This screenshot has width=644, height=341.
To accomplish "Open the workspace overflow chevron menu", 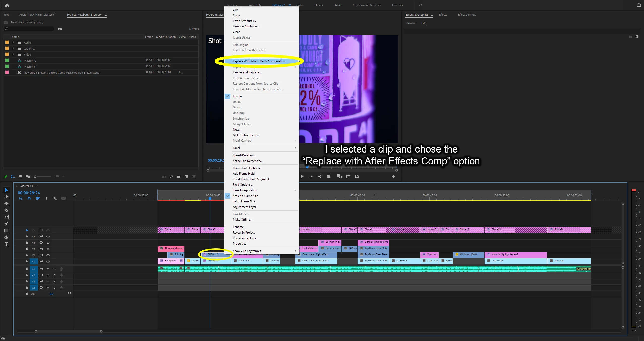I will click(x=420, y=5).
